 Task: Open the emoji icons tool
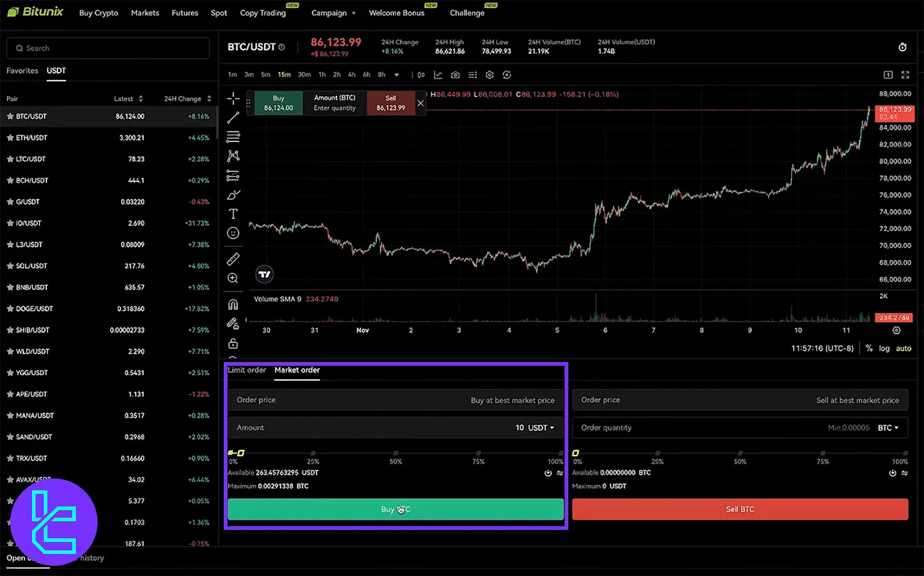(233, 233)
